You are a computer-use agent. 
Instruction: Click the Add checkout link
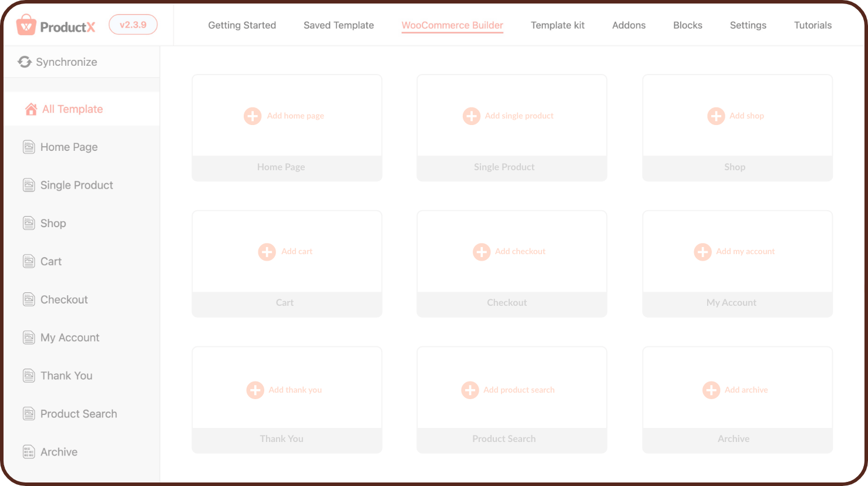[x=520, y=251]
